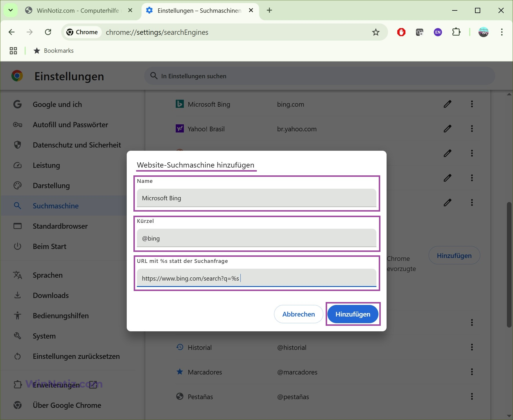Click the settings search field

tap(320, 76)
